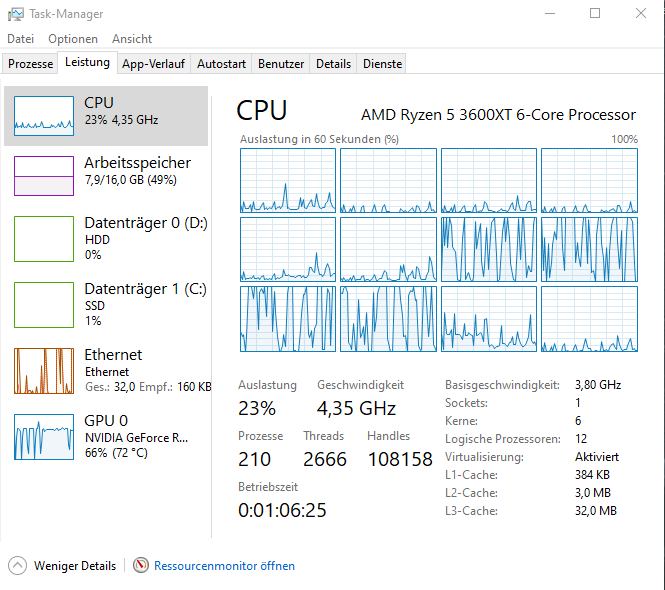Image resolution: width=665 pixels, height=590 pixels.
Task: Open the Ethernet network graph entry
Action: (44, 370)
